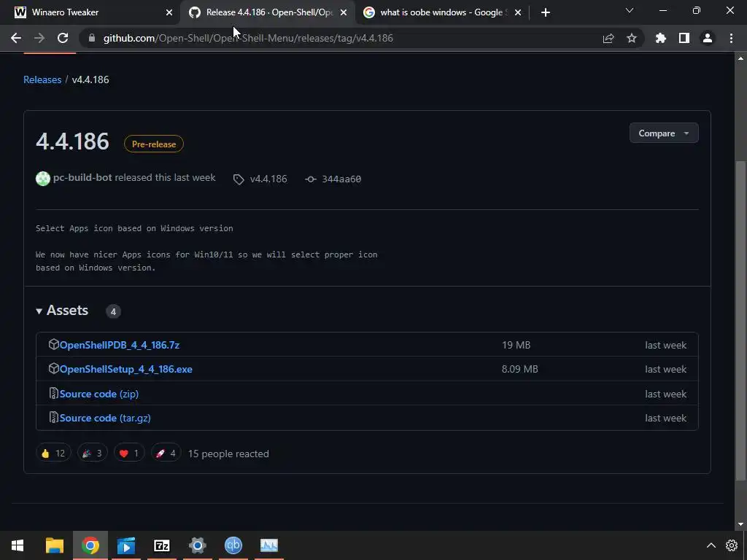Close the Open-Shell release tab
Image resolution: width=747 pixels, height=560 pixels.
[x=344, y=12]
